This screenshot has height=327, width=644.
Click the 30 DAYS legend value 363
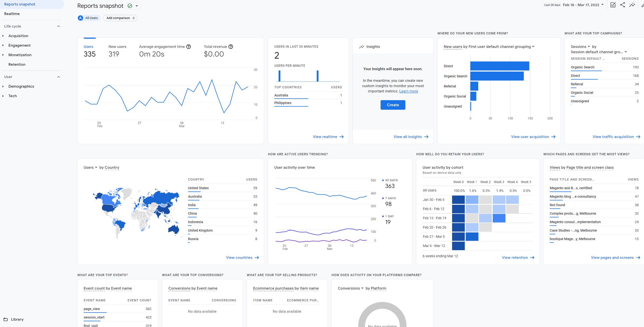point(390,186)
